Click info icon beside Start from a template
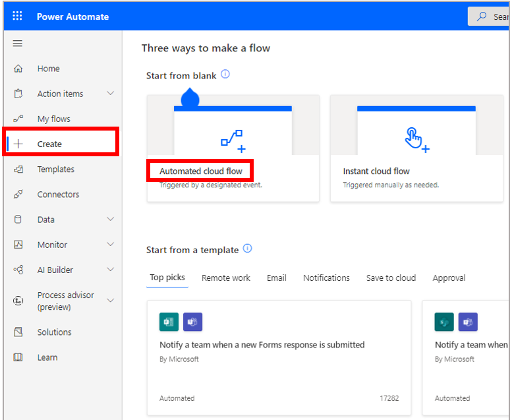Image resolution: width=512 pixels, height=420 pixels. [248, 249]
